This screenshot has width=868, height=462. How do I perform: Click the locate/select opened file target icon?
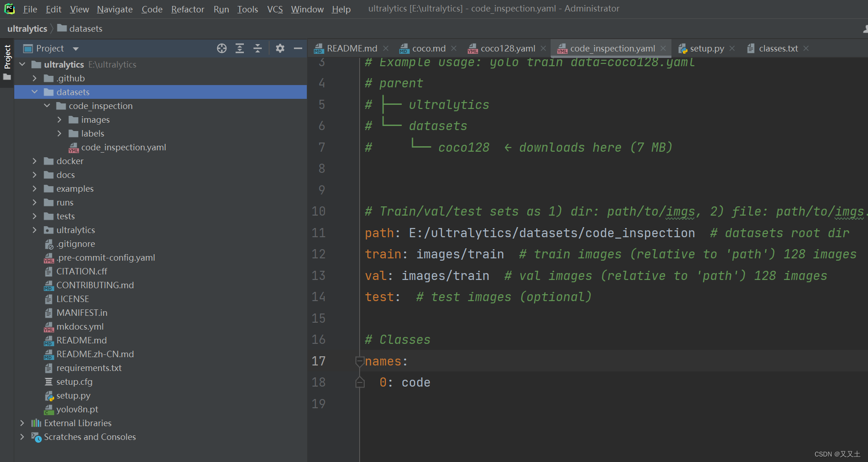click(222, 48)
